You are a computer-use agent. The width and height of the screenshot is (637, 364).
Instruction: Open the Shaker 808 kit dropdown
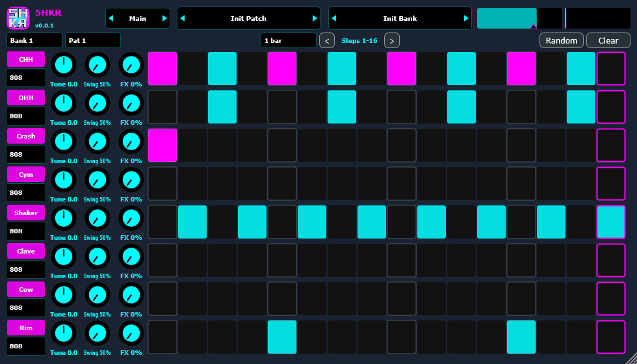26,231
